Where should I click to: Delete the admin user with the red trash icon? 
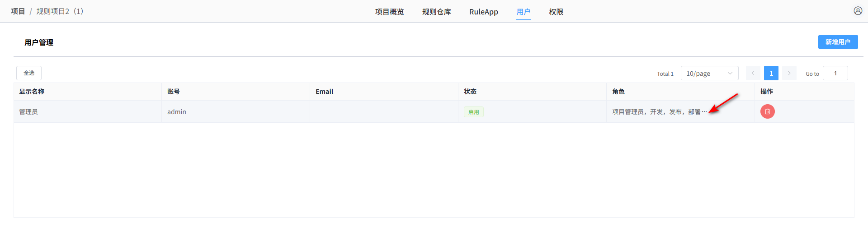[767, 111]
